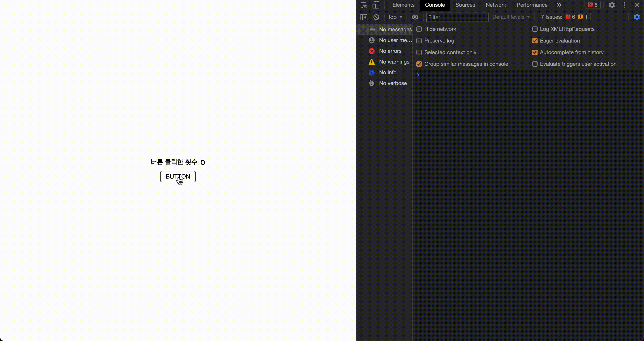
Task: Switch to the Performance tab
Action: click(x=532, y=5)
